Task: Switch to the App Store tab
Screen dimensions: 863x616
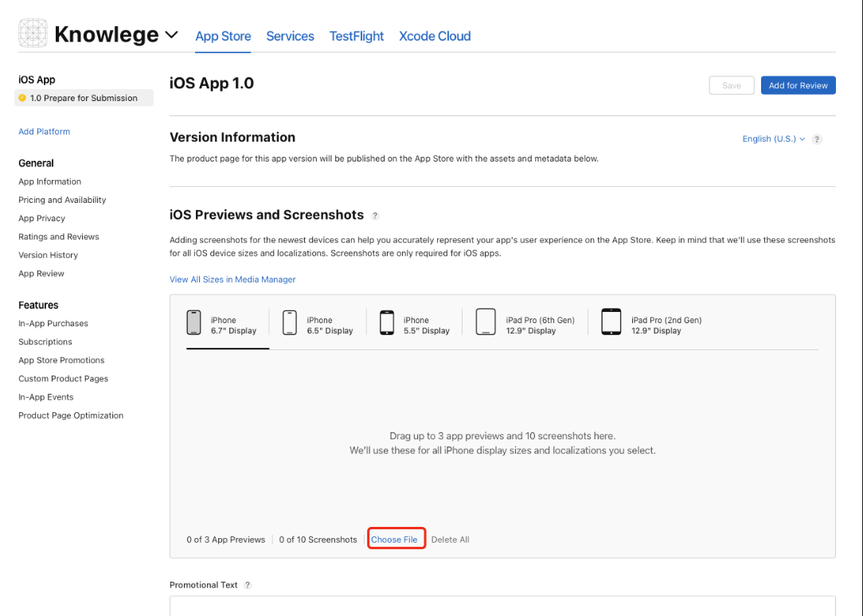Action: (x=223, y=37)
